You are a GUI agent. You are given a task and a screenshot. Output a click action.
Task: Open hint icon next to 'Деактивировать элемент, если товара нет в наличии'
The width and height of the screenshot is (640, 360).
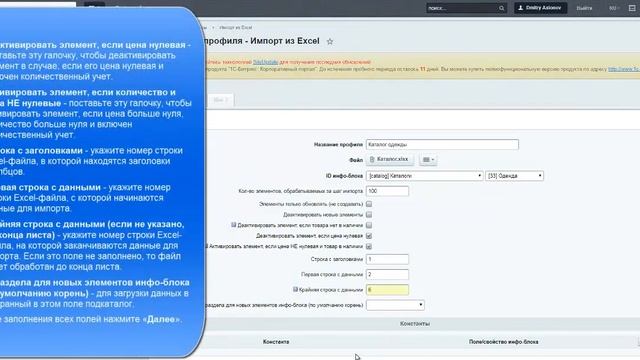(234, 225)
